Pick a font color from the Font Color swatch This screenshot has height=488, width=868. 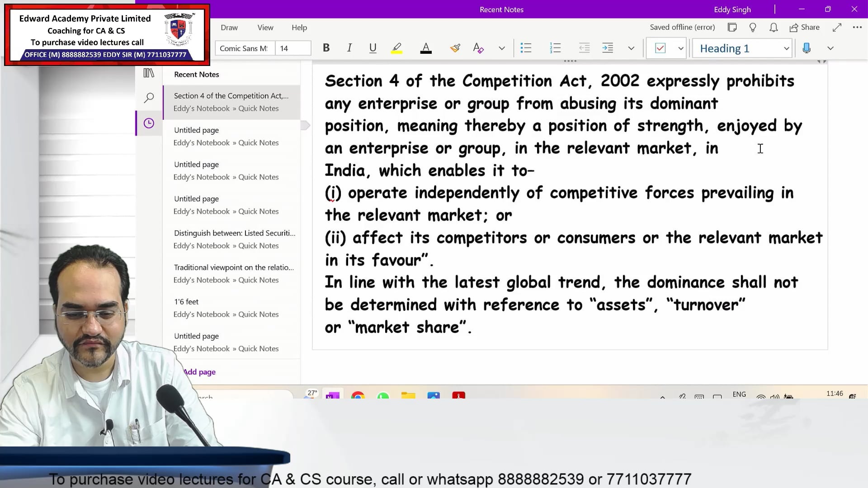click(425, 48)
